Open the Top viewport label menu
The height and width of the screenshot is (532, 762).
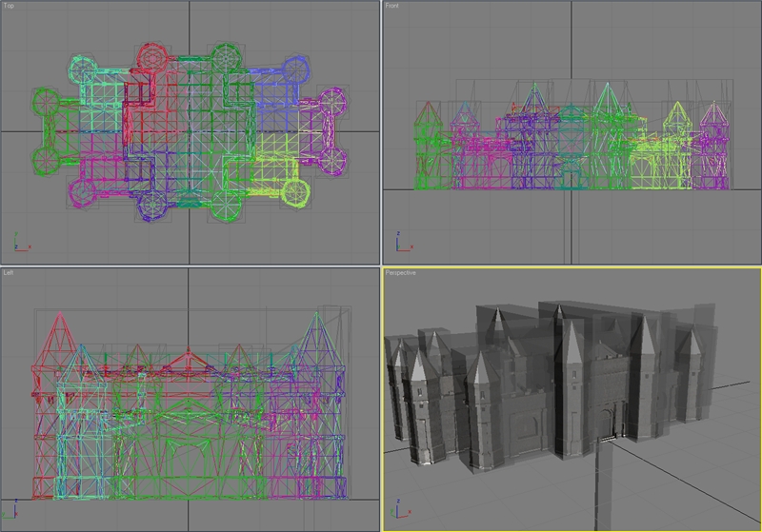pyautogui.click(x=10, y=7)
